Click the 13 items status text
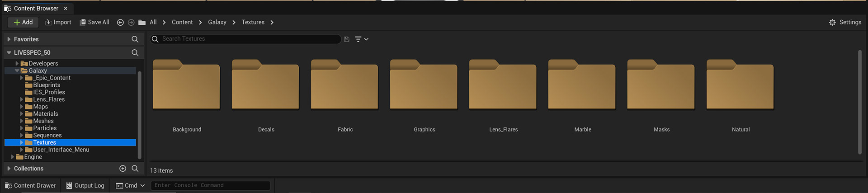Viewport: 868px width, 193px height. pos(161,170)
